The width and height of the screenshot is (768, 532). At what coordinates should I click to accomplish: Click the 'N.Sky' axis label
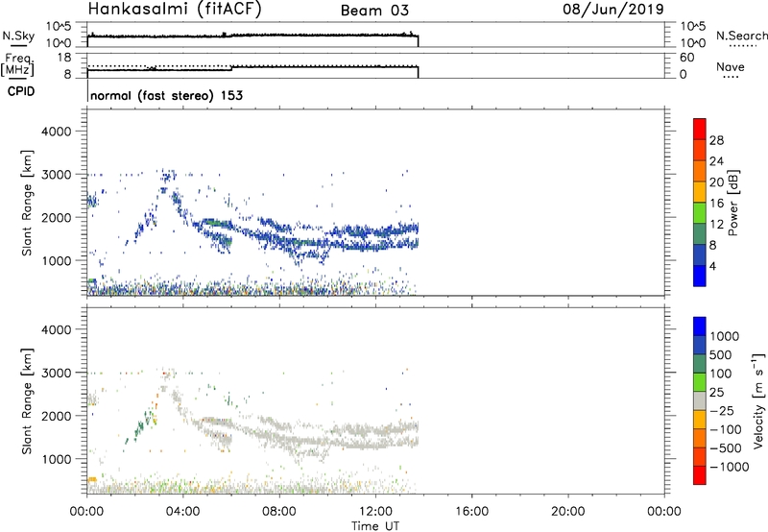coord(18,36)
